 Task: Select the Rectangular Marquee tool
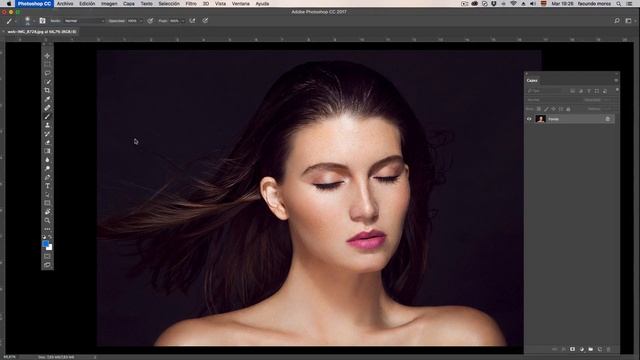pyautogui.click(x=47, y=64)
